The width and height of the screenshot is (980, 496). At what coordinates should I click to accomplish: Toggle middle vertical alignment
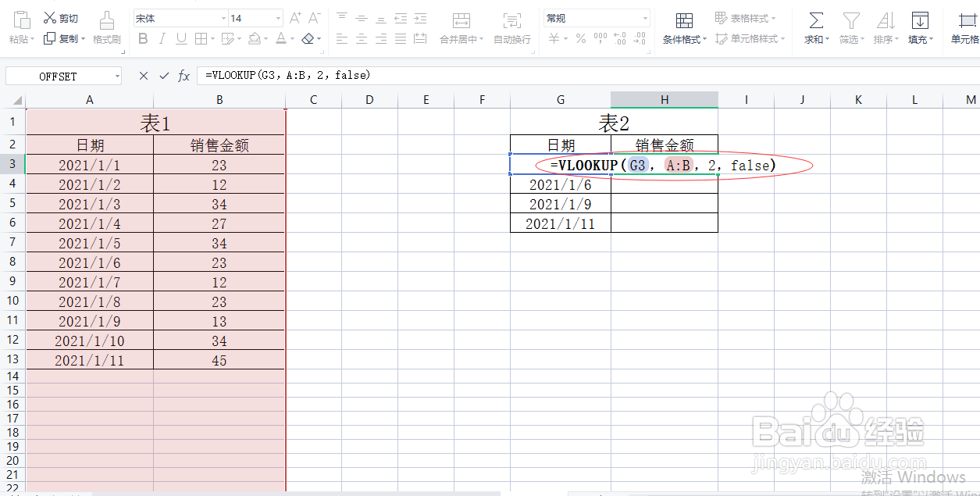click(362, 18)
